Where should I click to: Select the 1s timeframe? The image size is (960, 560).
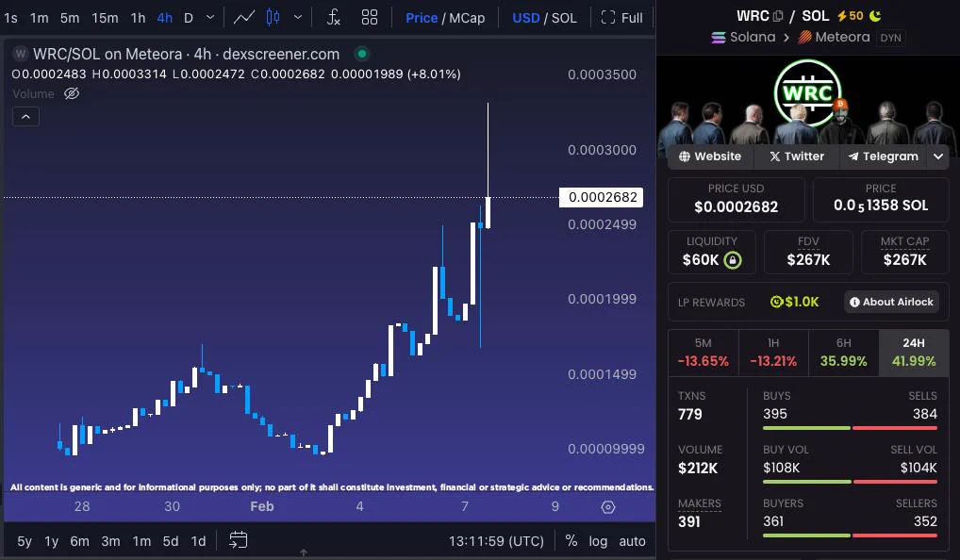click(x=10, y=18)
